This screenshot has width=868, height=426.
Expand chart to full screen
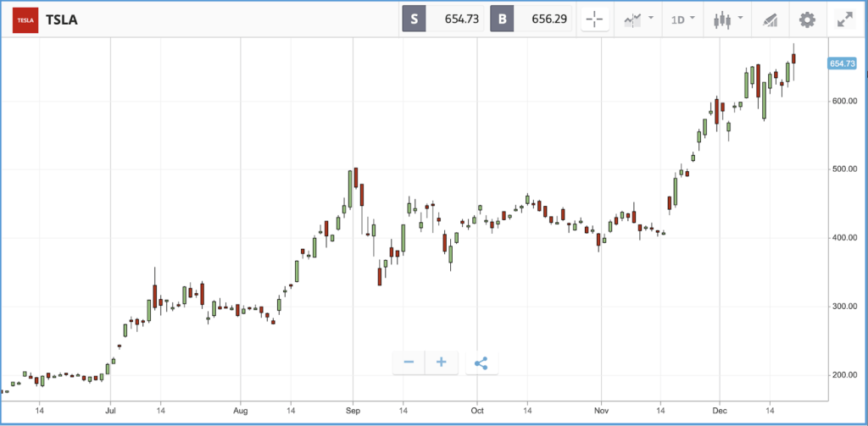[845, 20]
